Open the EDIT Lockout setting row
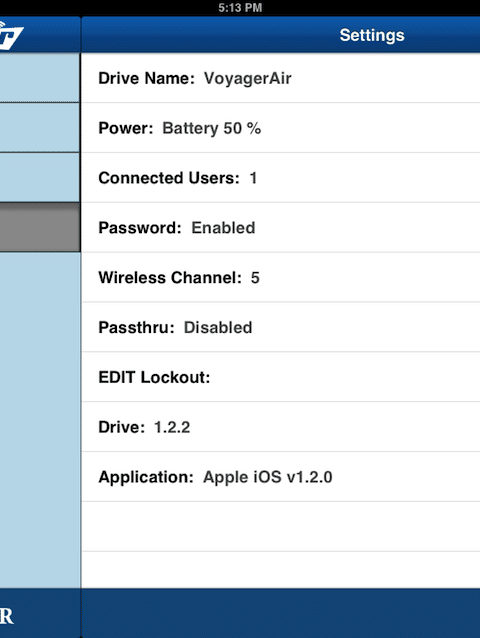 coord(281,377)
